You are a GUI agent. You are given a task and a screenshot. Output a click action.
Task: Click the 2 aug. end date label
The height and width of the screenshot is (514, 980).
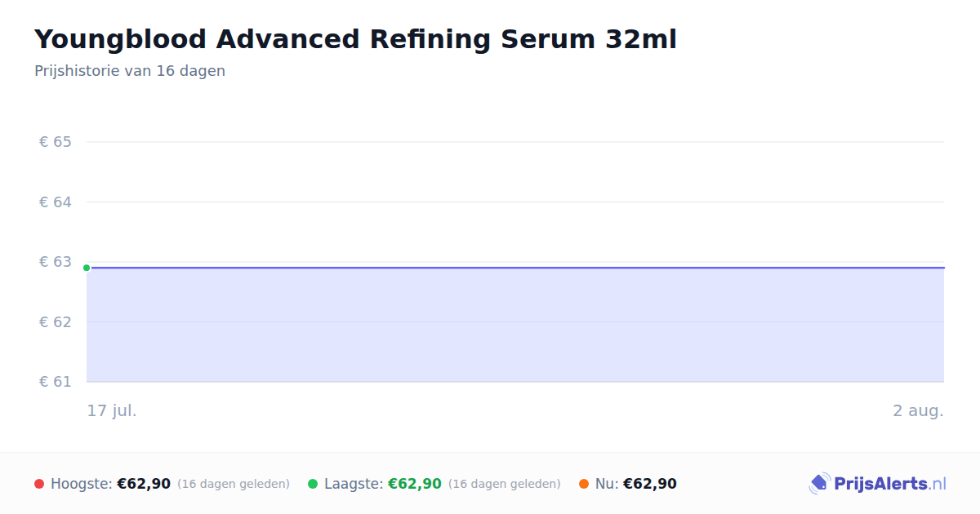[918, 410]
